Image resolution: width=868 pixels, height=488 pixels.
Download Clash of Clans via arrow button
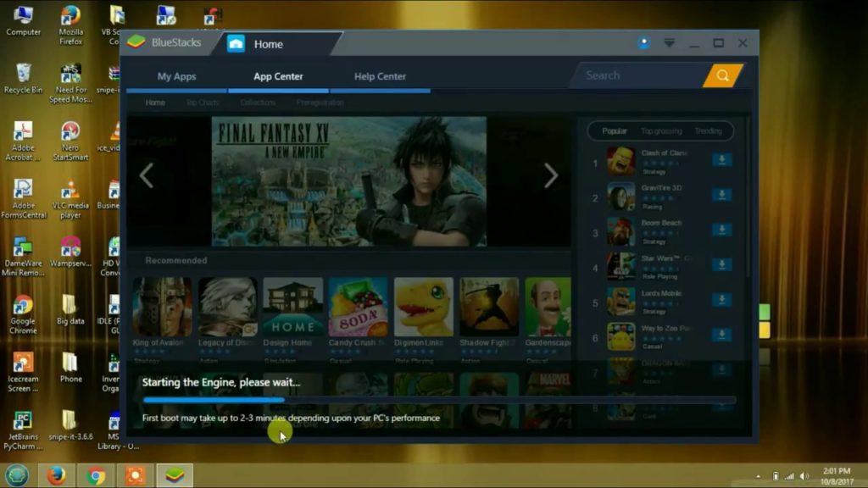[x=722, y=160]
